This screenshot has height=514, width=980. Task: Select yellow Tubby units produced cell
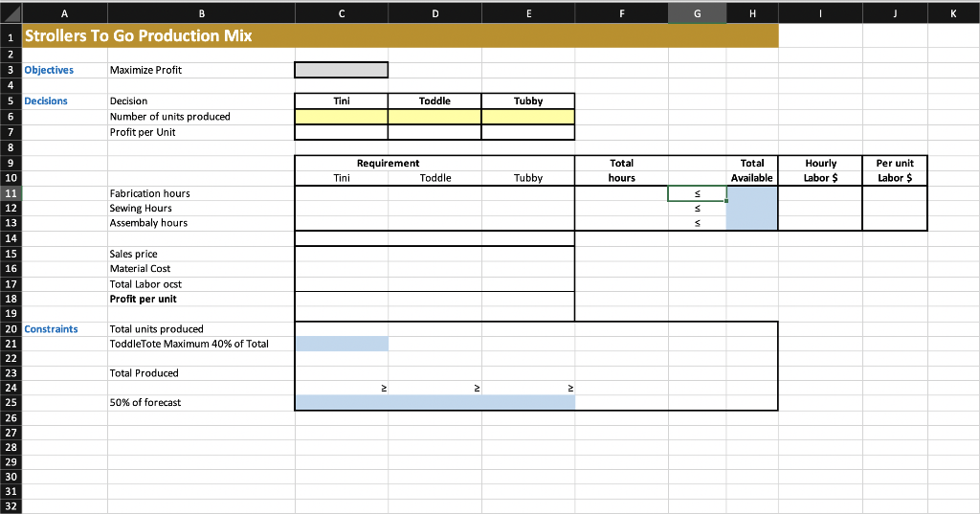pyautogui.click(x=528, y=117)
